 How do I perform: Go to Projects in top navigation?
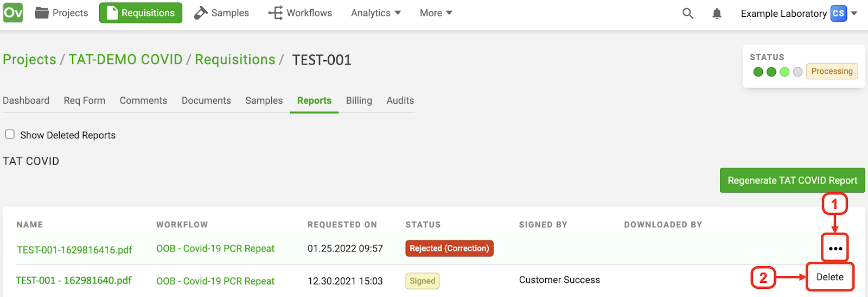click(x=61, y=13)
